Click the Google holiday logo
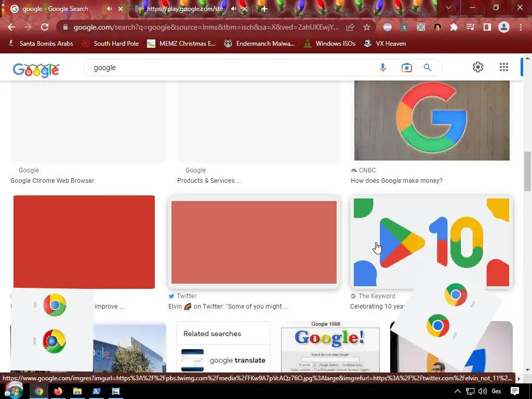This screenshot has width=532, height=399. click(x=36, y=70)
